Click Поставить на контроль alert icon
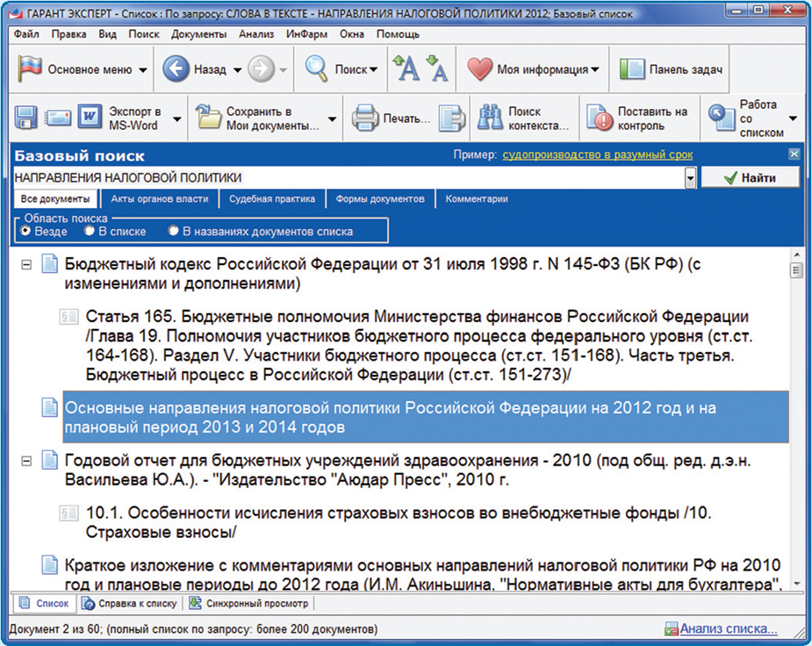The image size is (812, 646). (600, 118)
